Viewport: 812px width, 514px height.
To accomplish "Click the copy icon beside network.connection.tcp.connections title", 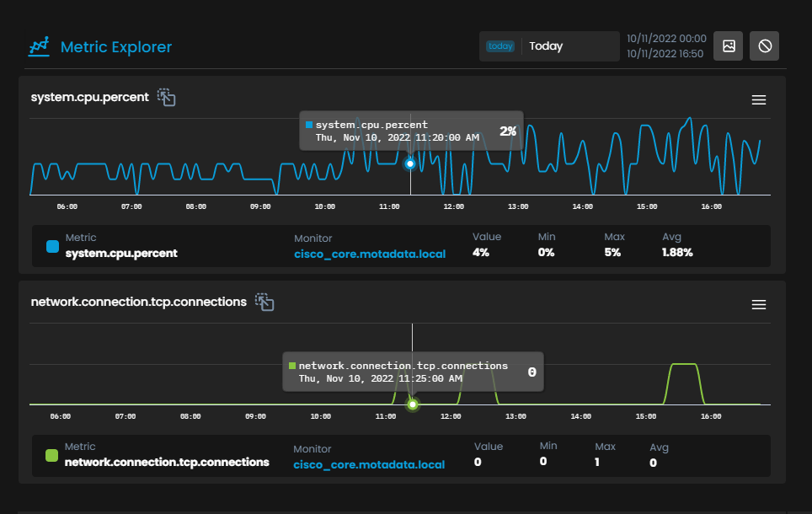I will (264, 302).
